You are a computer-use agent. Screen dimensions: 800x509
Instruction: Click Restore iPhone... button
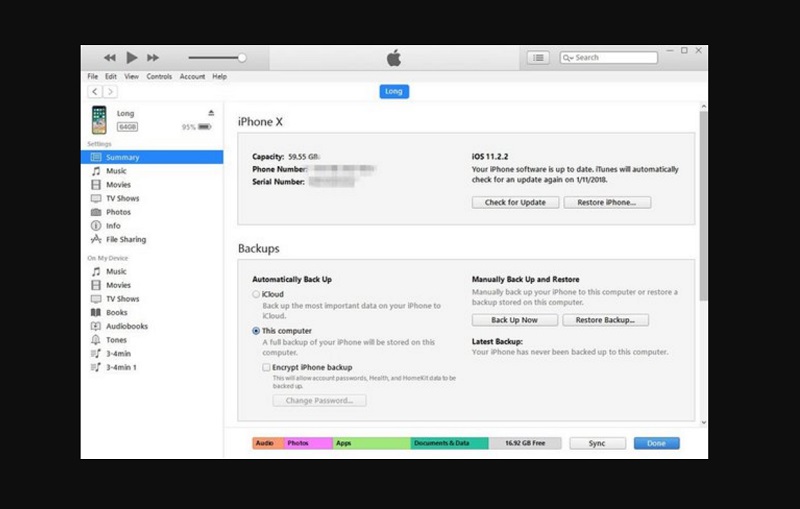coord(607,202)
